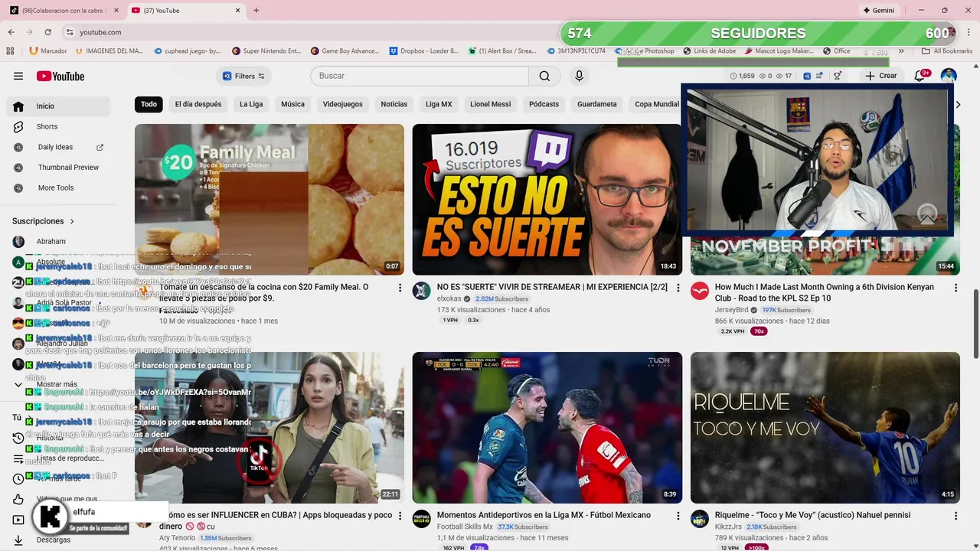Open Inicio home icon in the sidebar
Image resolution: width=980 pixels, height=551 pixels.
pos(18,106)
